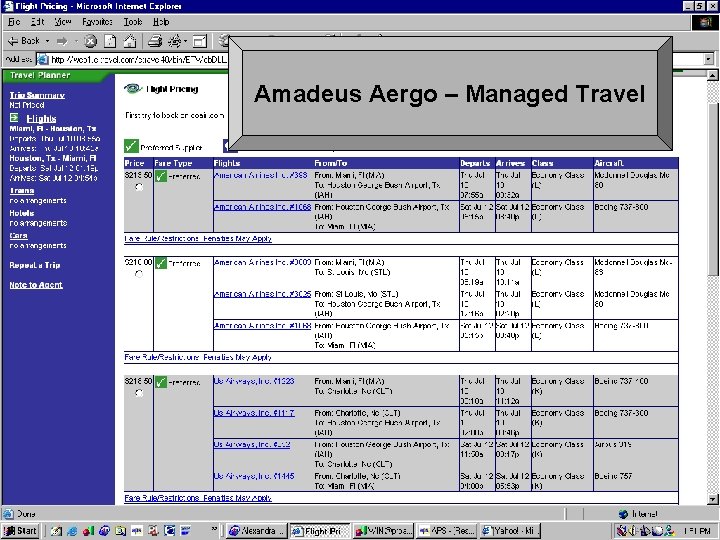Click the Forward arrow toolbar button
Screen dimensions: 720x540
62,41
